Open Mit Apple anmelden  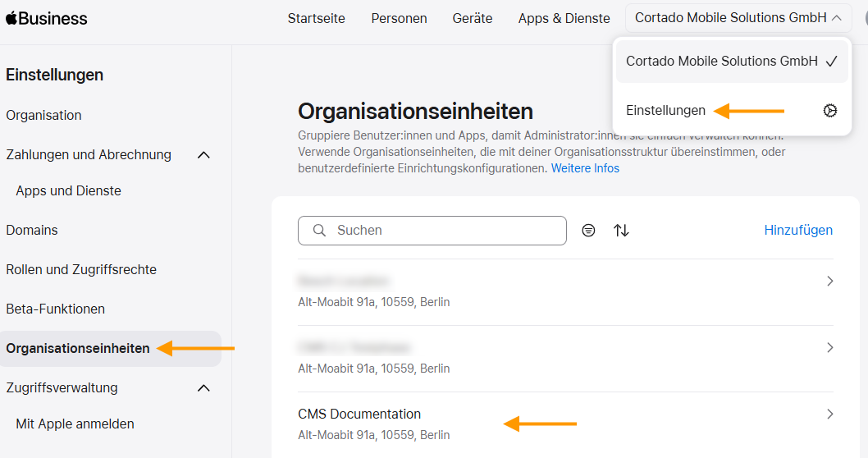[x=75, y=424]
